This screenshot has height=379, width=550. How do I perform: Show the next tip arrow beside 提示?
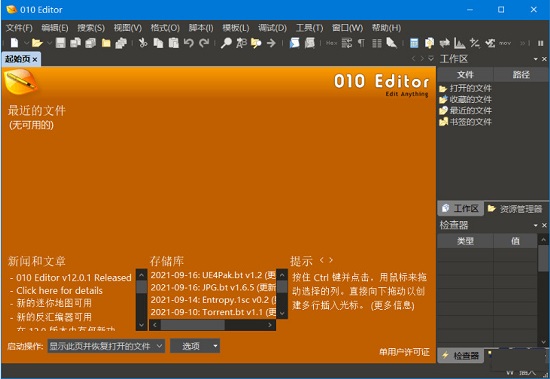(x=331, y=260)
